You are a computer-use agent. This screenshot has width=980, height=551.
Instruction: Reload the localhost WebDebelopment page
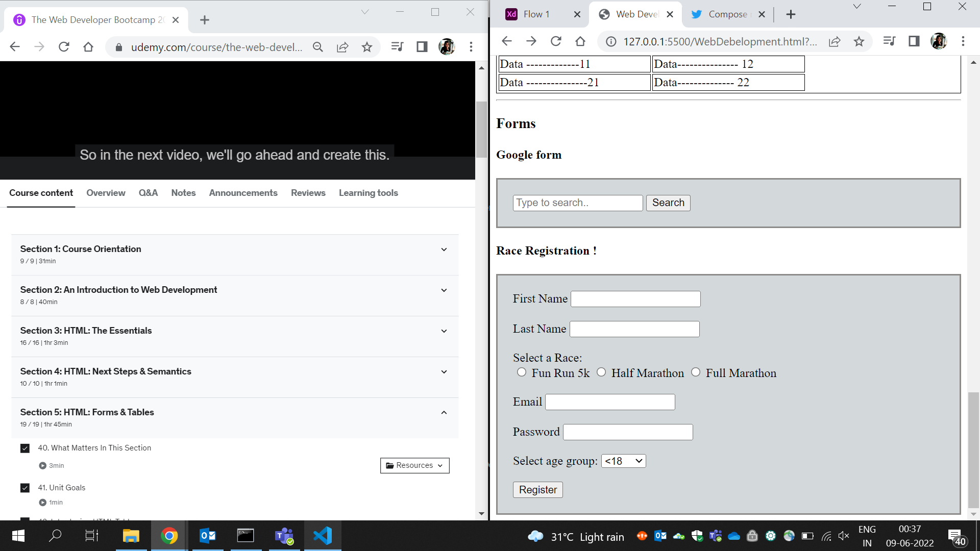tap(556, 41)
